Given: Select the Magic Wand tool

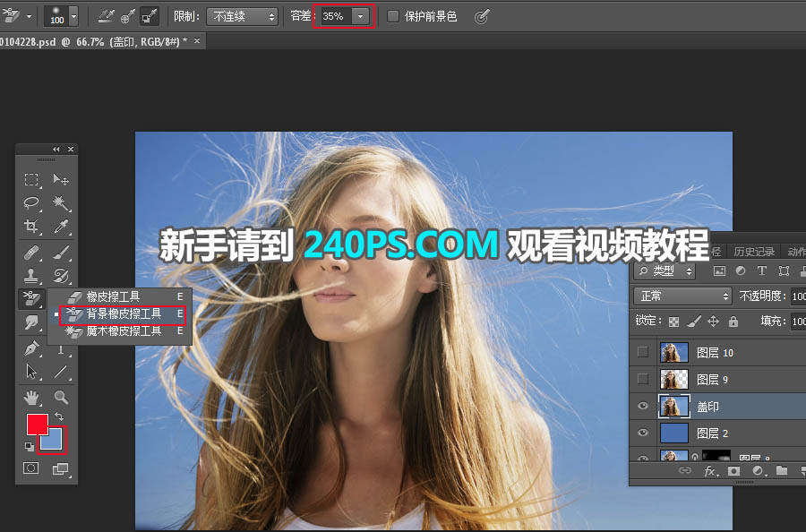Looking at the screenshot, I should click(61, 203).
